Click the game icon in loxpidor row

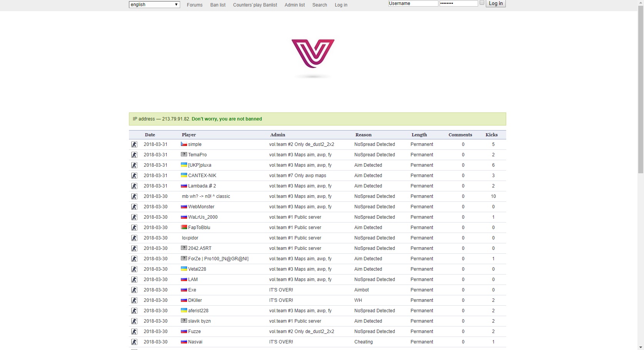pyautogui.click(x=134, y=238)
